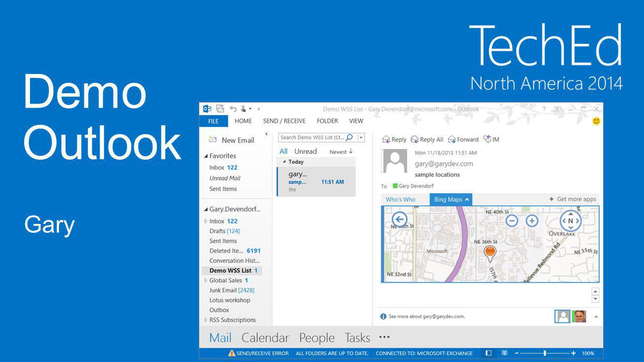Click the Outlook app icon in title bar

207,109
